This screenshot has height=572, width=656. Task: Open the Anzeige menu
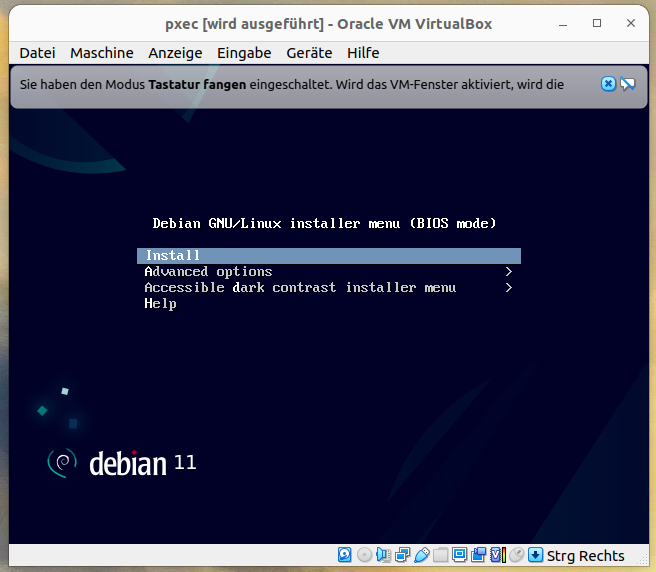175,53
